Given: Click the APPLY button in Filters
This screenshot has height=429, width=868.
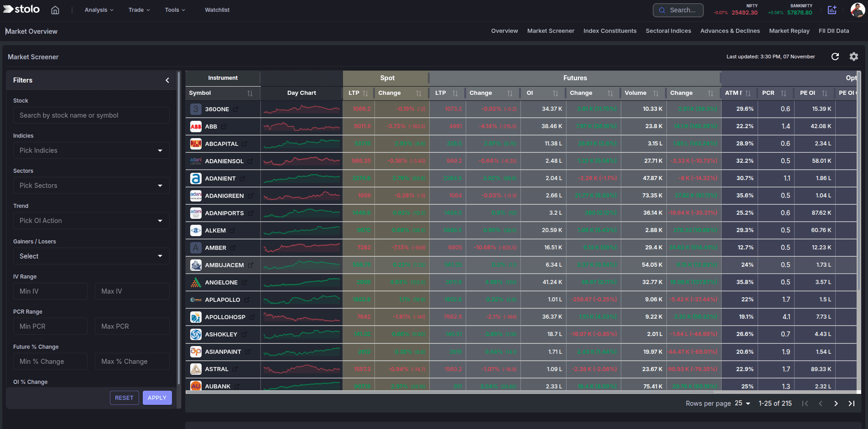Looking at the screenshot, I should point(157,398).
